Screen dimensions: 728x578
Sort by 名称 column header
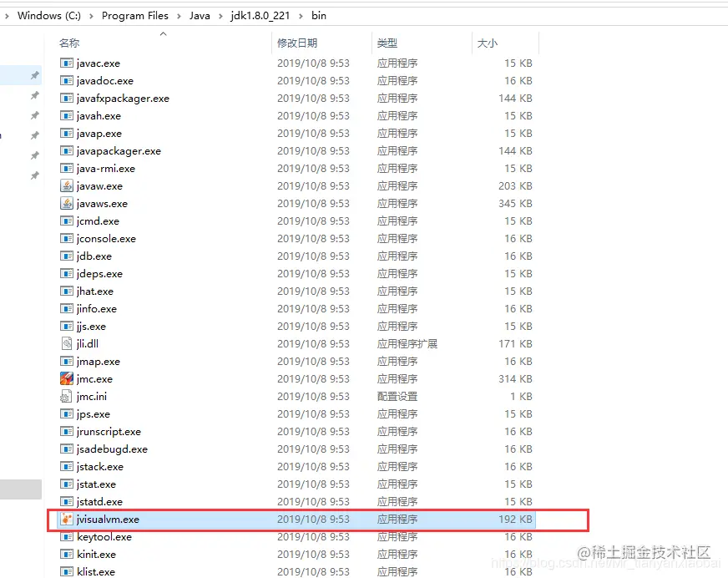[x=69, y=43]
